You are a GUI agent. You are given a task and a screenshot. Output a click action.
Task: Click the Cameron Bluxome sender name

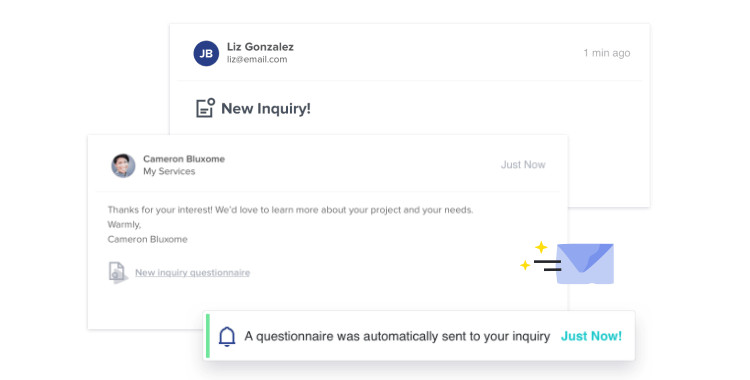[184, 159]
